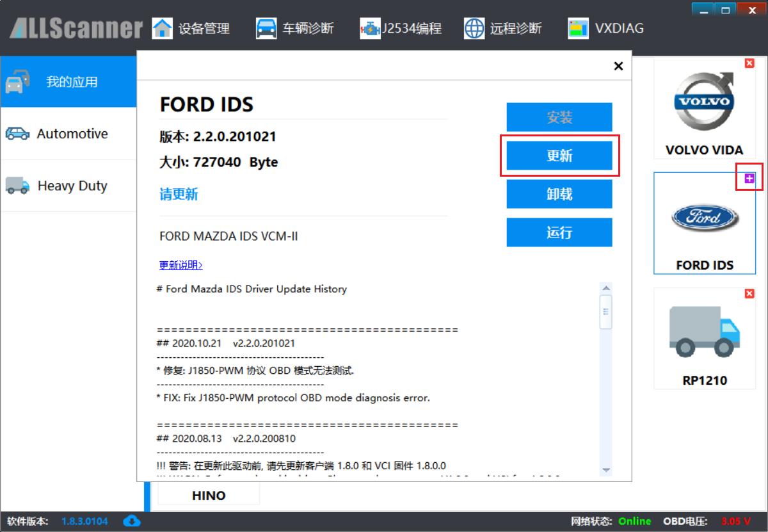
Task: Click the car icon beside Automotive
Action: pyautogui.click(x=17, y=133)
